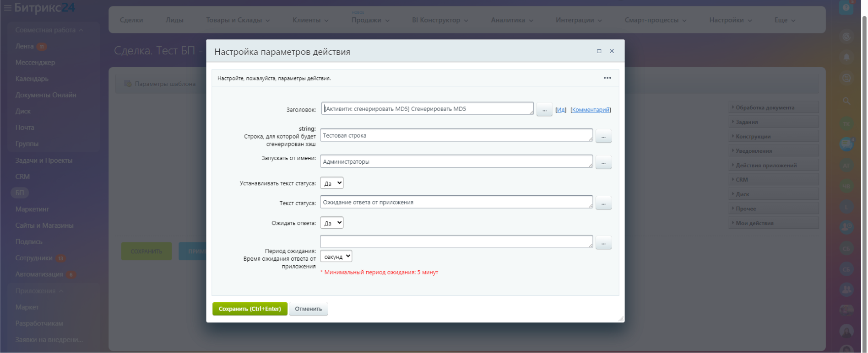Open the Устанавливать текст статуса dropdown
The image size is (868, 353).
point(331,183)
